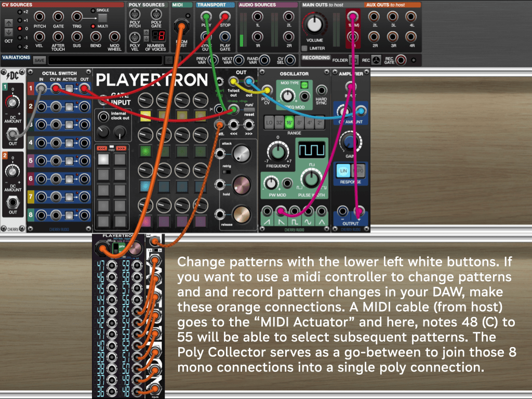The height and width of the screenshot is (399, 532).
Task: Click the variation name display field
Action: [x=104, y=60]
